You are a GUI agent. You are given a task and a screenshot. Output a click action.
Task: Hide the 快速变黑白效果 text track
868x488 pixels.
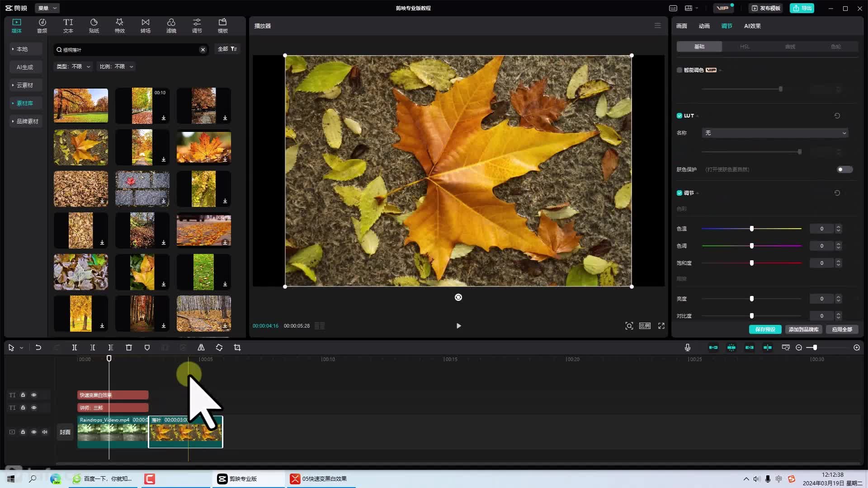click(34, 395)
